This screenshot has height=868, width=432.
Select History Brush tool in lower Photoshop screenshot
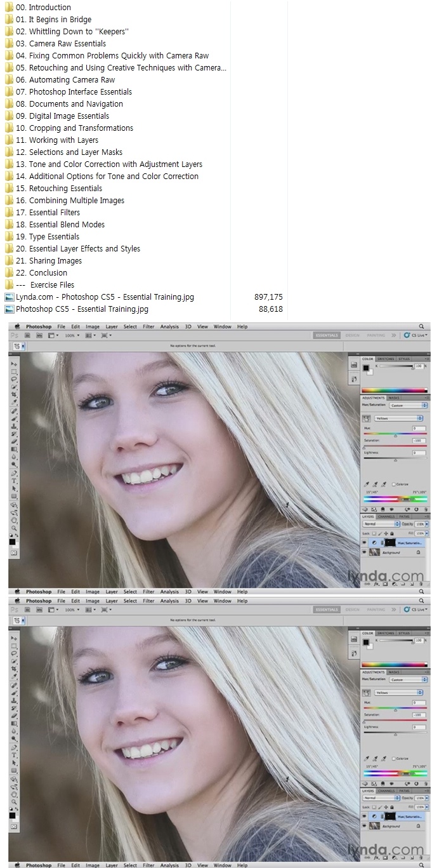click(14, 707)
